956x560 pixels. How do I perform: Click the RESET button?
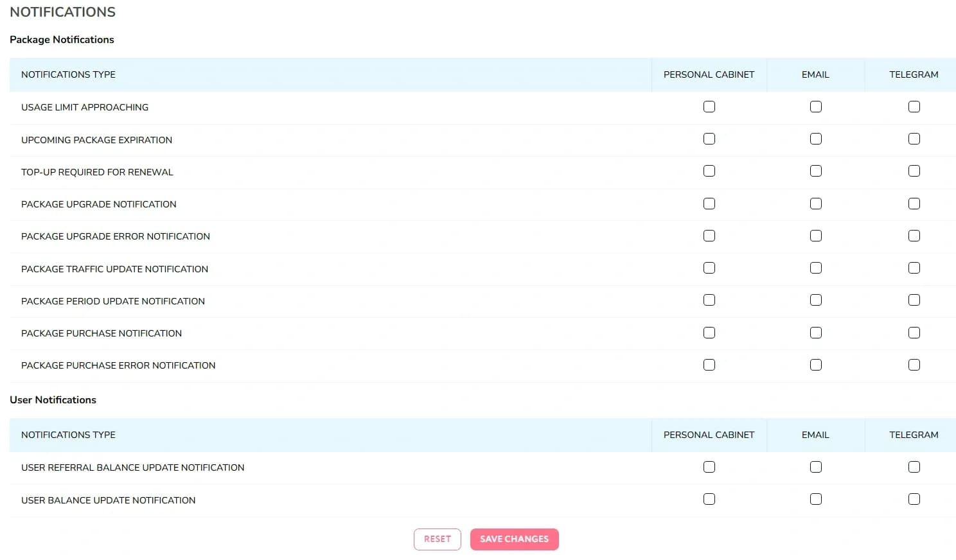pos(438,539)
